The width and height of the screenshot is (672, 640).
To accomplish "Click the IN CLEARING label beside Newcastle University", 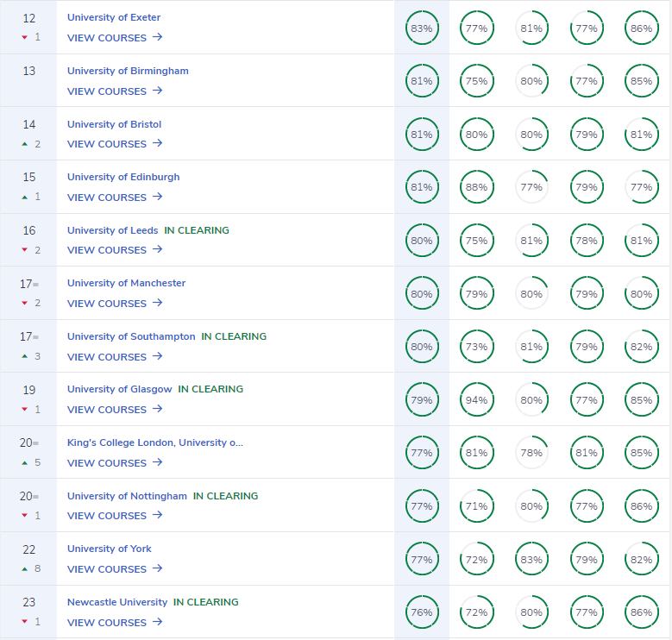I will (x=205, y=602).
